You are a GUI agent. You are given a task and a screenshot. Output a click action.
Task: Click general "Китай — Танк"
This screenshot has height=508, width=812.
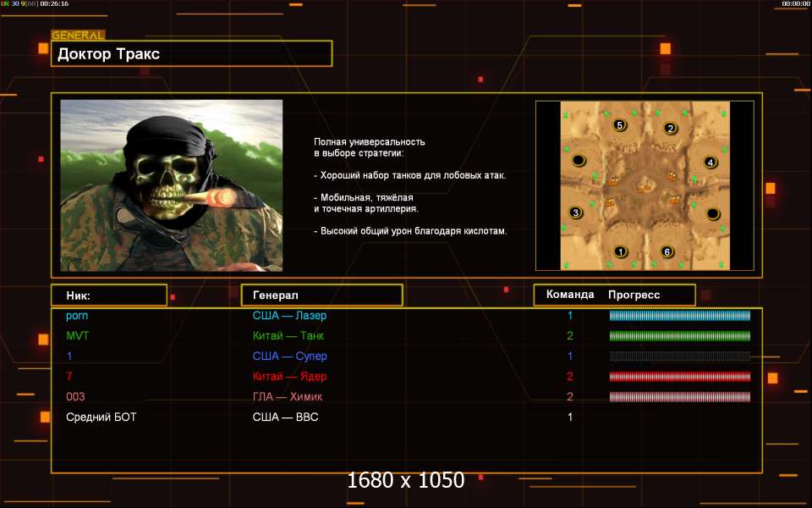[x=288, y=336]
